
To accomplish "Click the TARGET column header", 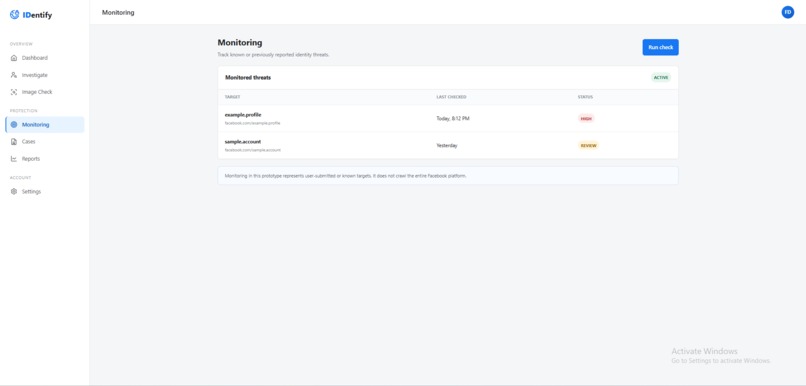I will point(232,97).
